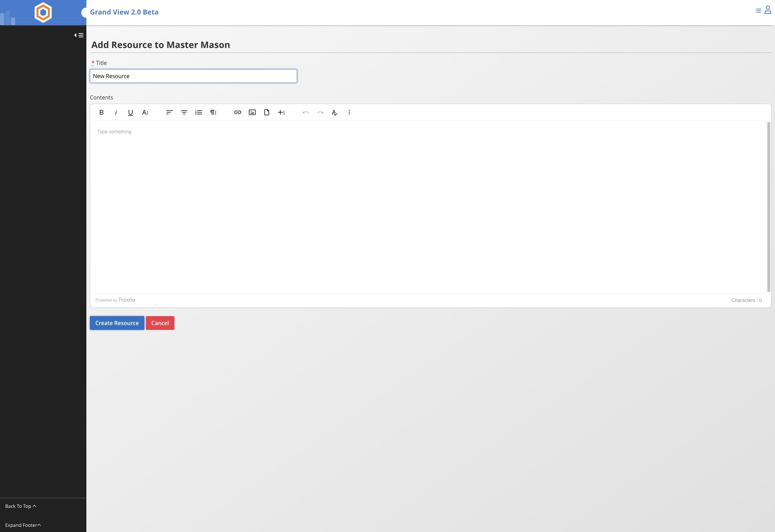Click the Contents label
The height and width of the screenshot is (532, 775).
tap(101, 97)
